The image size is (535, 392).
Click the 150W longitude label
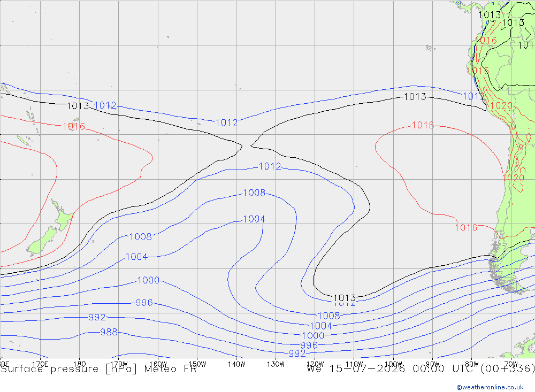[197, 364]
